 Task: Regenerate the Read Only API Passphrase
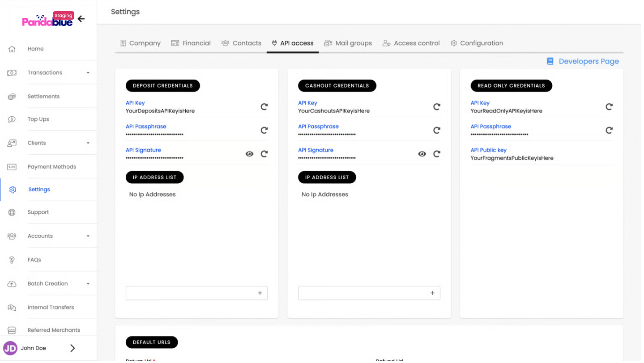[x=609, y=131]
